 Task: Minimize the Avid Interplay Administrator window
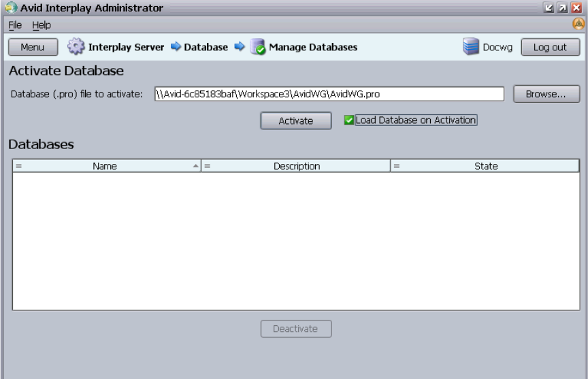click(x=549, y=8)
